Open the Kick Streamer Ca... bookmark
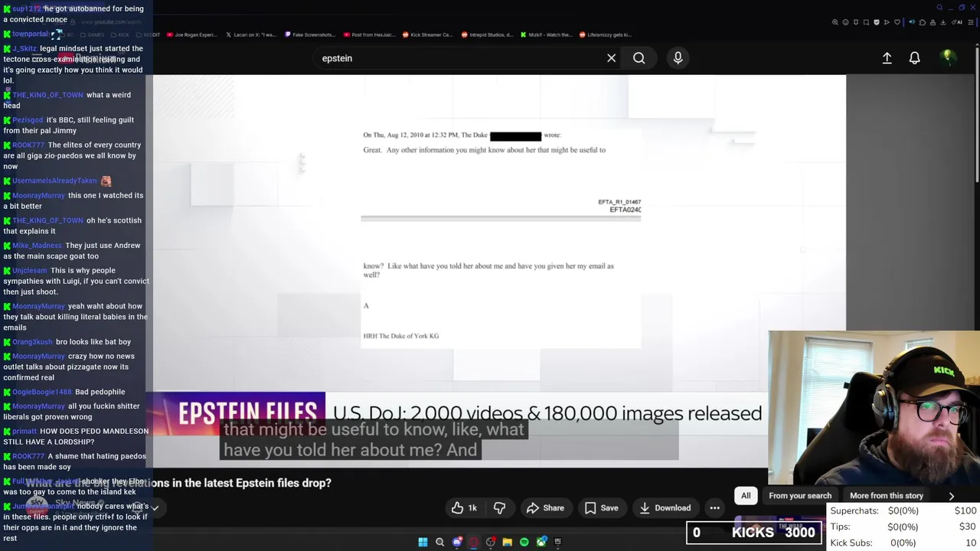The image size is (980, 551). 428,34
